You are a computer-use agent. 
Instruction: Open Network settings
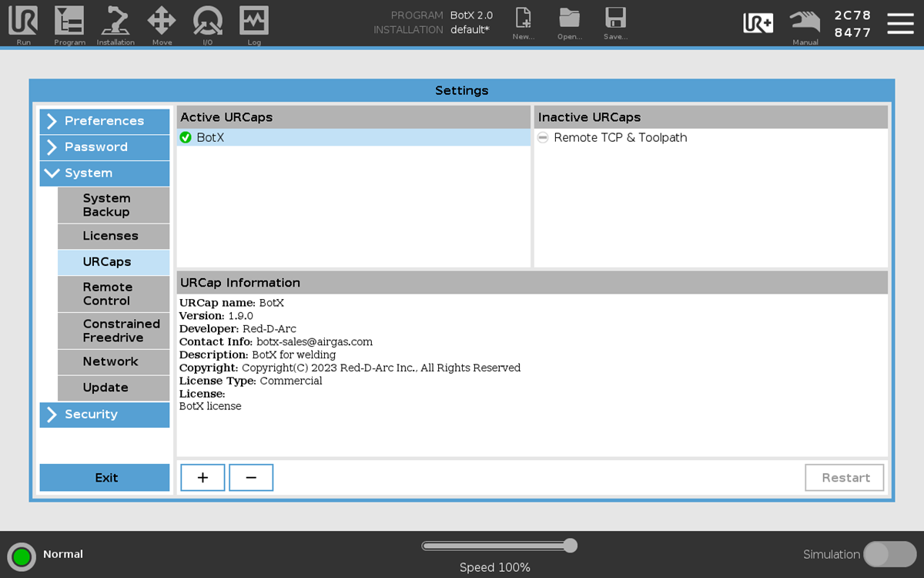click(113, 362)
